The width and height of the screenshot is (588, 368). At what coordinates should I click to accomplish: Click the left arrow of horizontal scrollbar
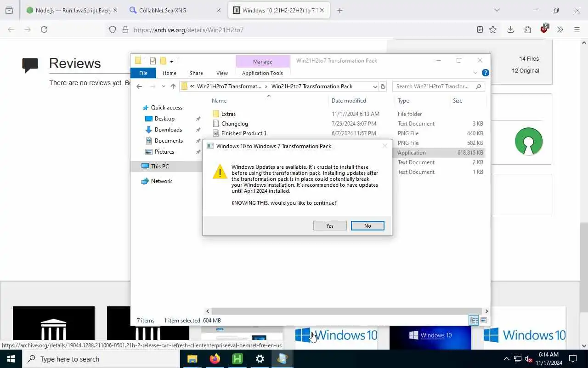point(208,311)
